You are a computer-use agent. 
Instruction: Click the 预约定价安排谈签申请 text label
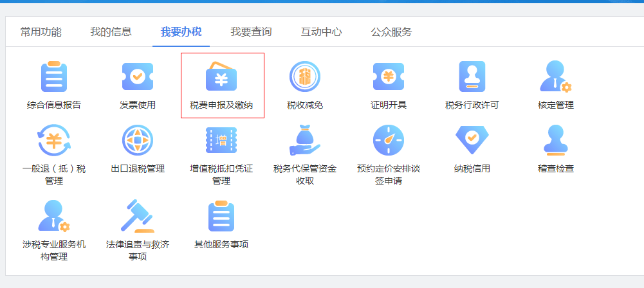click(389, 175)
